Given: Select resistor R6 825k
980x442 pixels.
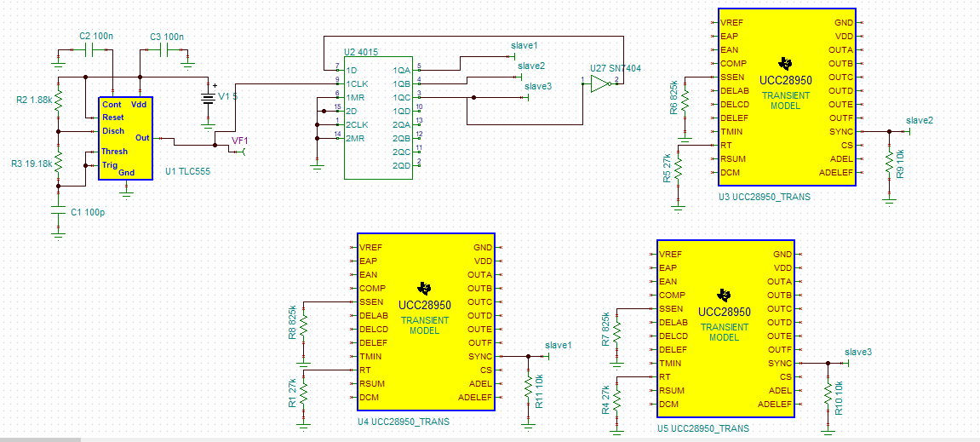Looking at the screenshot, I should [685, 99].
